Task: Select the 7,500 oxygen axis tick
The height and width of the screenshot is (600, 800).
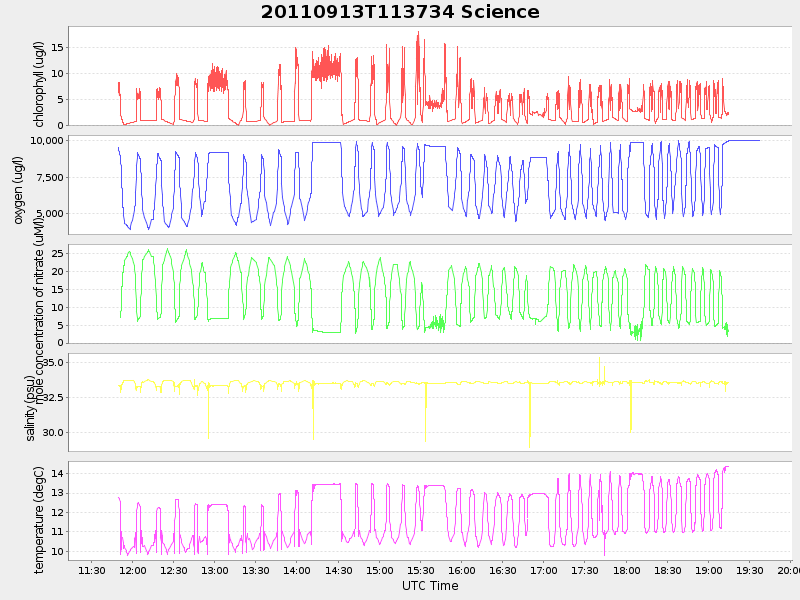Action: [x=50, y=177]
